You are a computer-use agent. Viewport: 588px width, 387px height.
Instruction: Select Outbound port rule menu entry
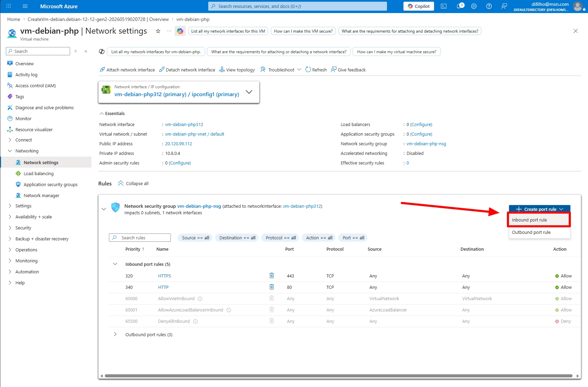[539, 232]
